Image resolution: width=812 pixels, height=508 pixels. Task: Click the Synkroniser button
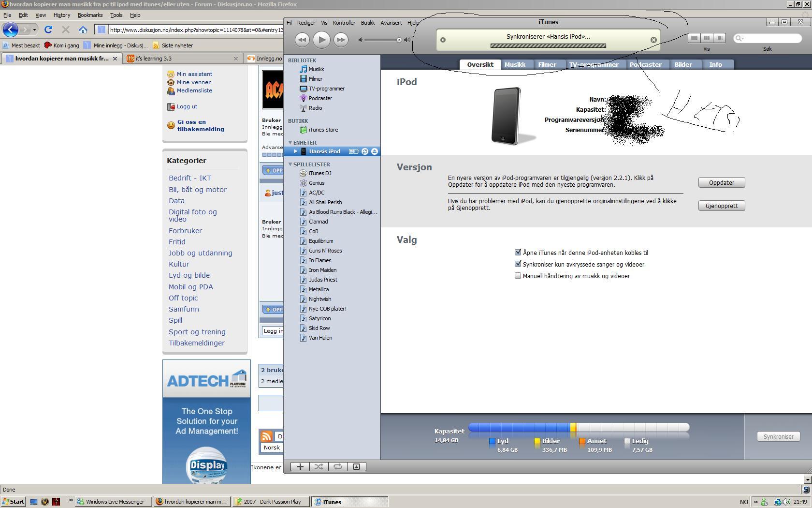(x=778, y=436)
